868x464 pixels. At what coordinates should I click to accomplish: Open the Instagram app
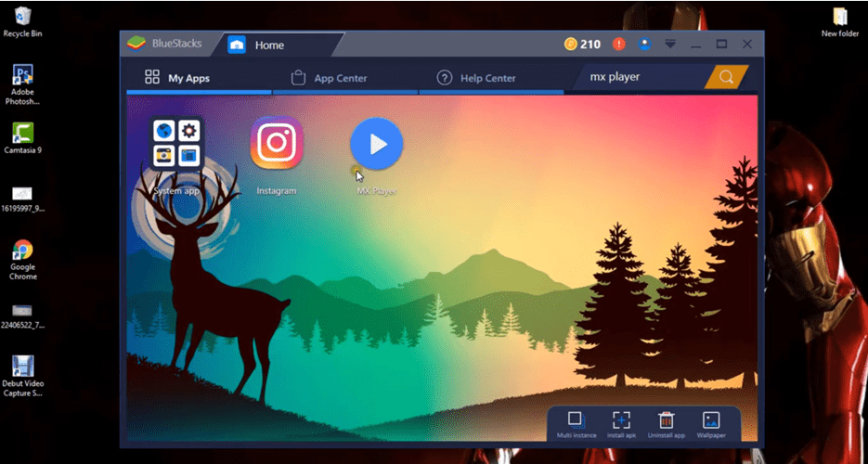277,145
